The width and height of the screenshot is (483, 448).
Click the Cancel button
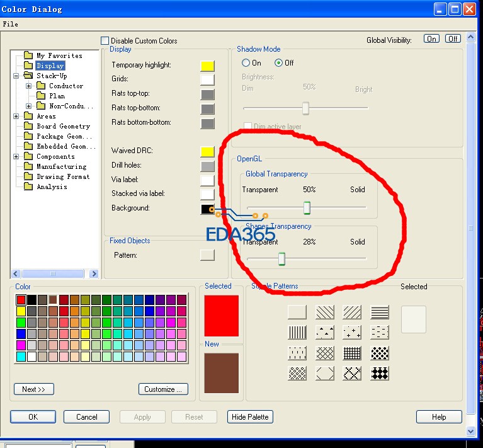(86, 417)
